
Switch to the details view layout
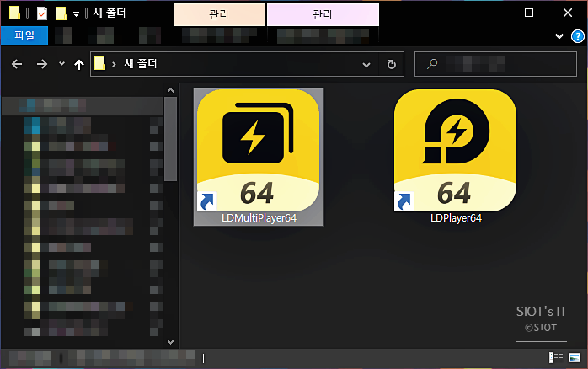pos(556,358)
